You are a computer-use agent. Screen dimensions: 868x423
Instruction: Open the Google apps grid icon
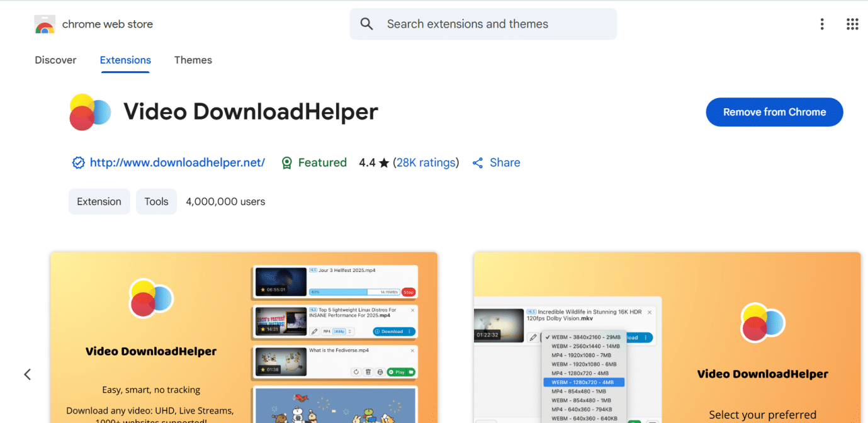(x=852, y=24)
